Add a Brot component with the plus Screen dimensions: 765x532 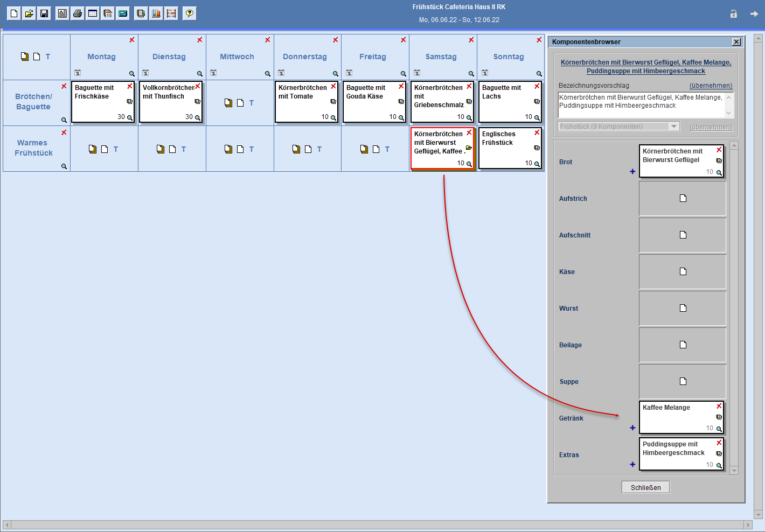(632, 172)
